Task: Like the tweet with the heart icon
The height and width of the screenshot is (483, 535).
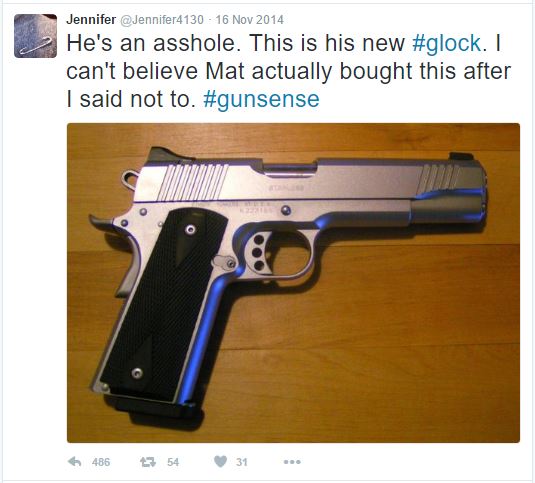Action: coord(220,462)
